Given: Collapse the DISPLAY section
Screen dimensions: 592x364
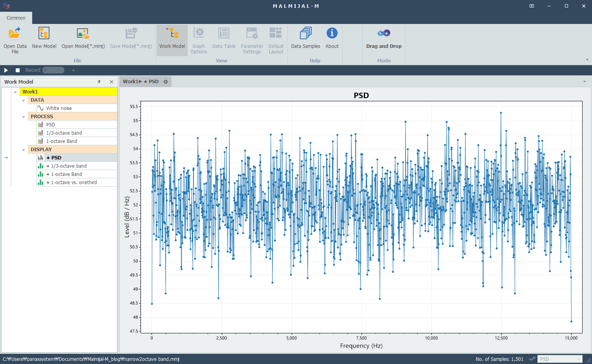Looking at the screenshot, I should tap(24, 150).
